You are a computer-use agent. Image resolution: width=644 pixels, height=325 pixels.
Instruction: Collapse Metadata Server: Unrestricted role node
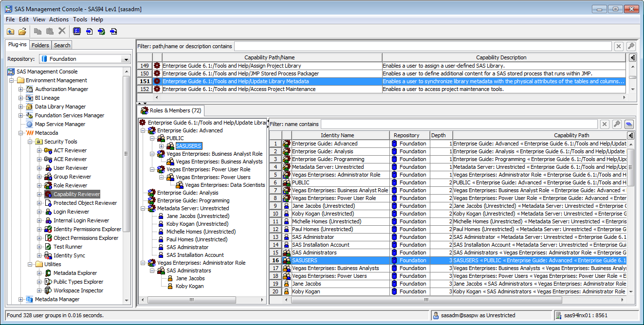point(143,208)
